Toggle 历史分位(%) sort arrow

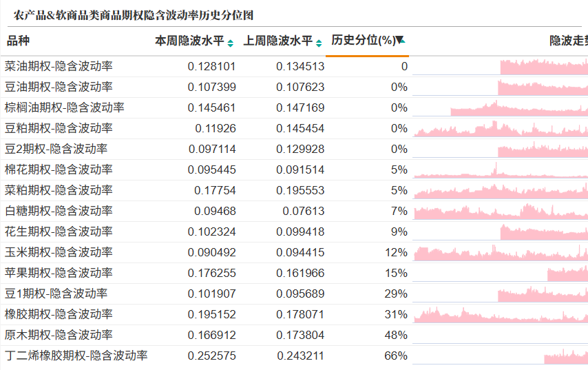(x=400, y=40)
